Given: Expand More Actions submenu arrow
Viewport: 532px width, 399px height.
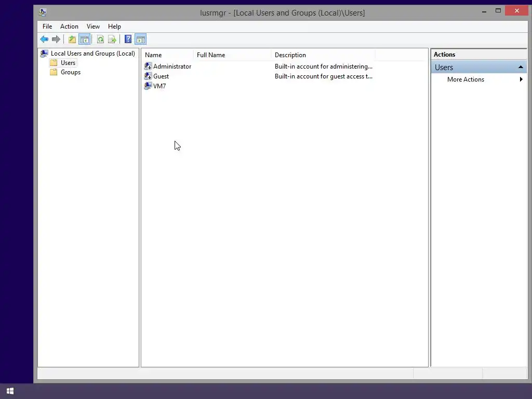Looking at the screenshot, I should pyautogui.click(x=521, y=79).
